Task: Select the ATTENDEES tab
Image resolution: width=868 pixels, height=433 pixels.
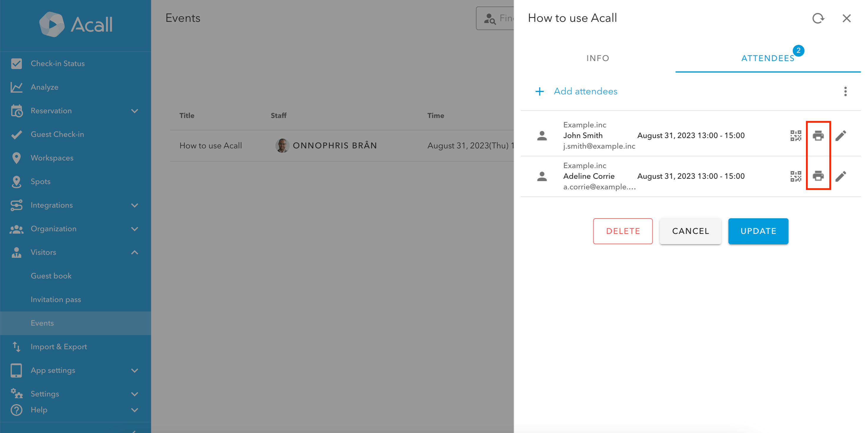Action: tap(768, 58)
